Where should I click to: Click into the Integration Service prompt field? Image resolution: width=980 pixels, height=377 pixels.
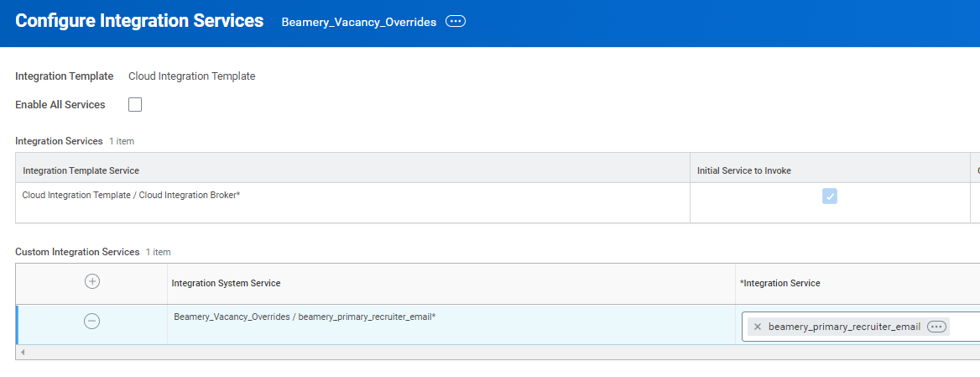tap(861, 327)
